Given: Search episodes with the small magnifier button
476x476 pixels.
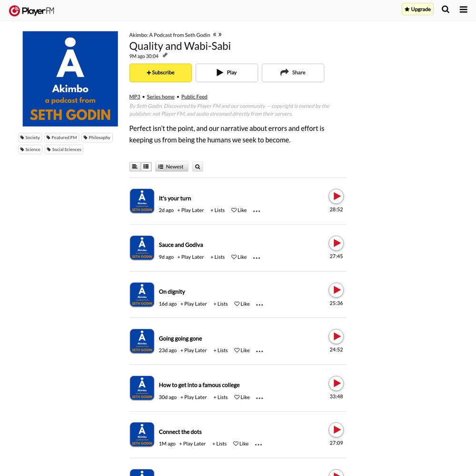Looking at the screenshot, I should tap(198, 166).
